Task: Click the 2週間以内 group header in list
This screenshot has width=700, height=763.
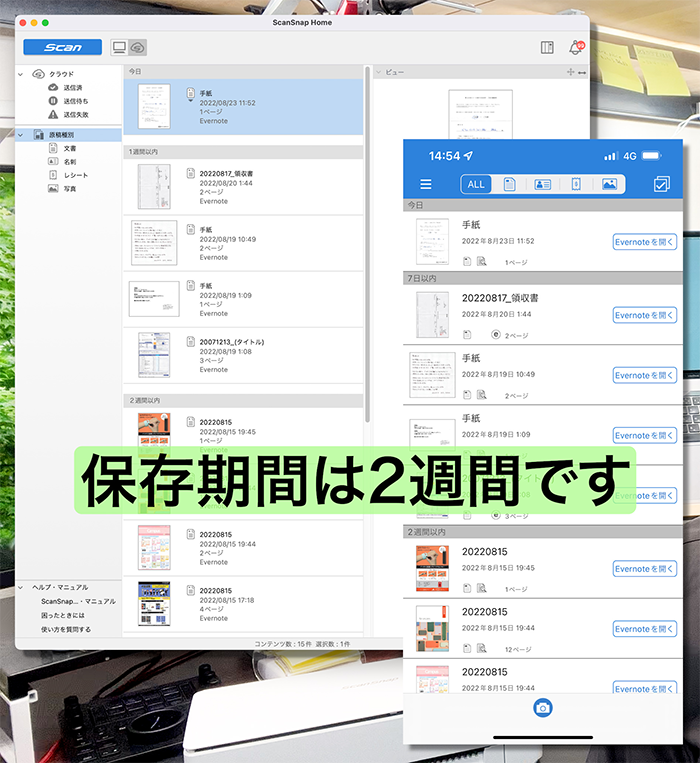Action: point(243,400)
